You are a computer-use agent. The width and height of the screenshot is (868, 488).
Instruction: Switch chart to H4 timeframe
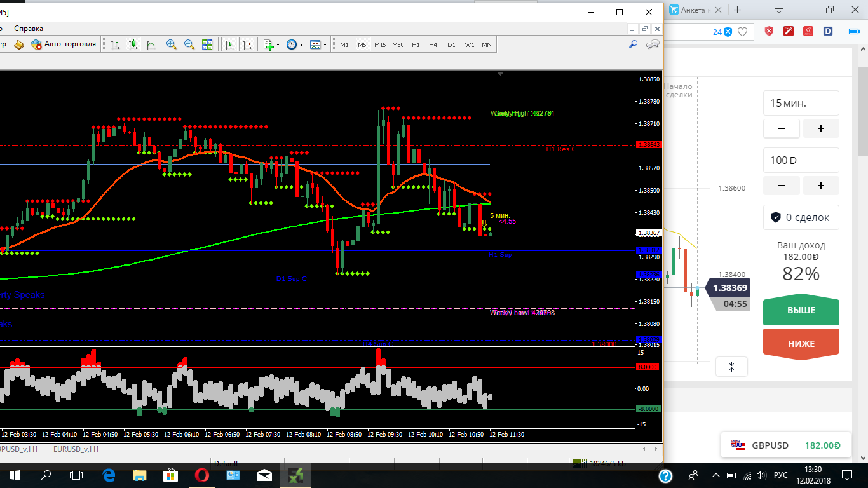(x=433, y=44)
